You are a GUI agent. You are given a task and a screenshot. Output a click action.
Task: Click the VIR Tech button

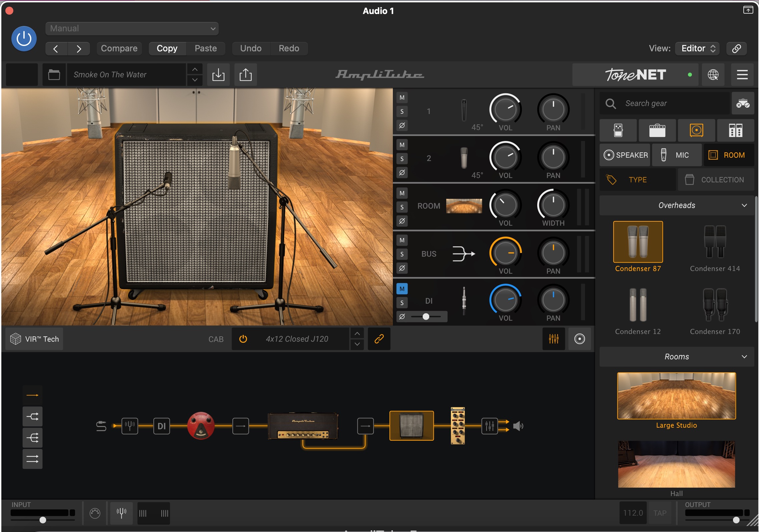point(34,339)
